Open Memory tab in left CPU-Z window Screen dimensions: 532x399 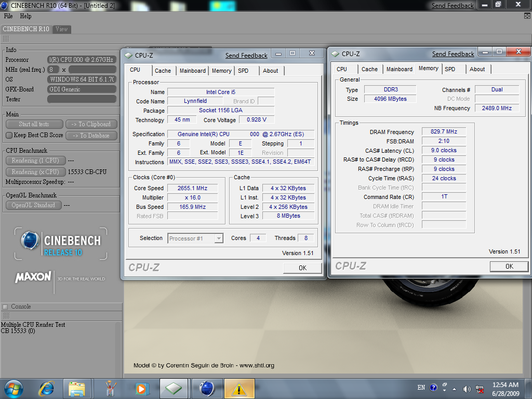pyautogui.click(x=221, y=71)
